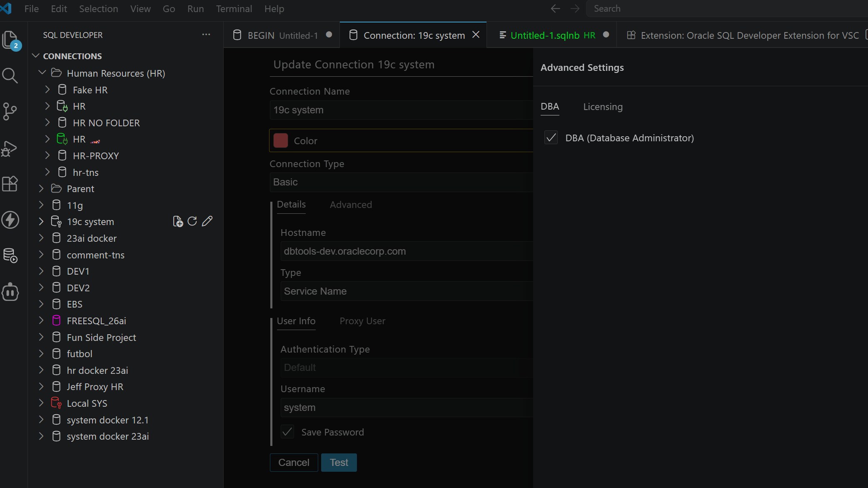This screenshot has width=868, height=488.
Task: Close the Connection: 19c system tab
Action: (x=476, y=35)
